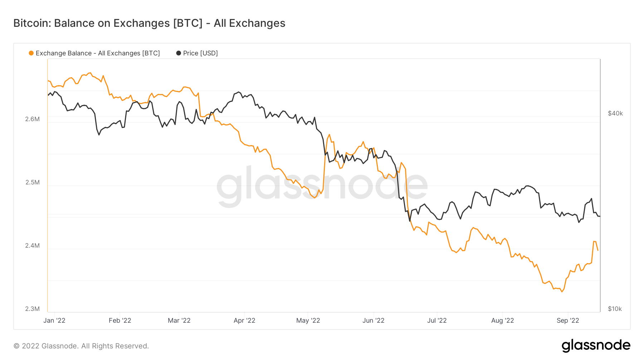Click the glassnode logo at bottom right
This screenshot has height=362, width=644.
pos(596,346)
